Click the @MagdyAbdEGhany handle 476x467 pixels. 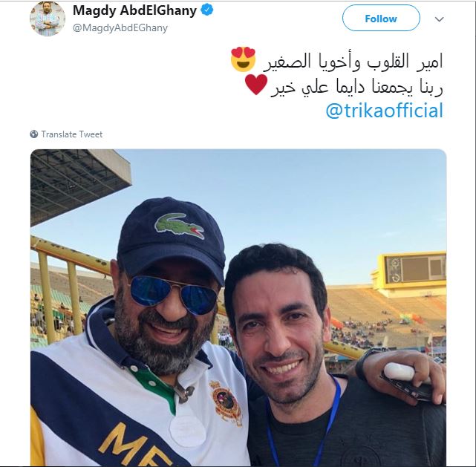point(120,28)
